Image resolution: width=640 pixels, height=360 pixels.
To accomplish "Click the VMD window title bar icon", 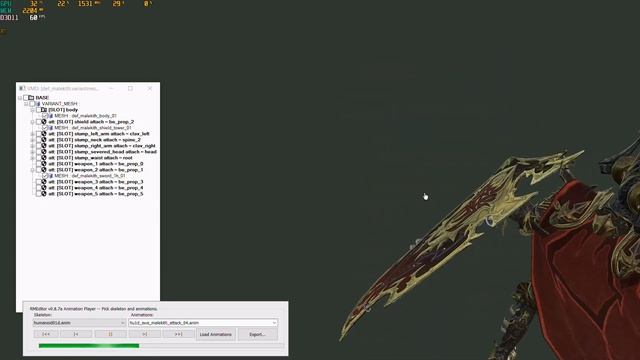I will coord(22,88).
